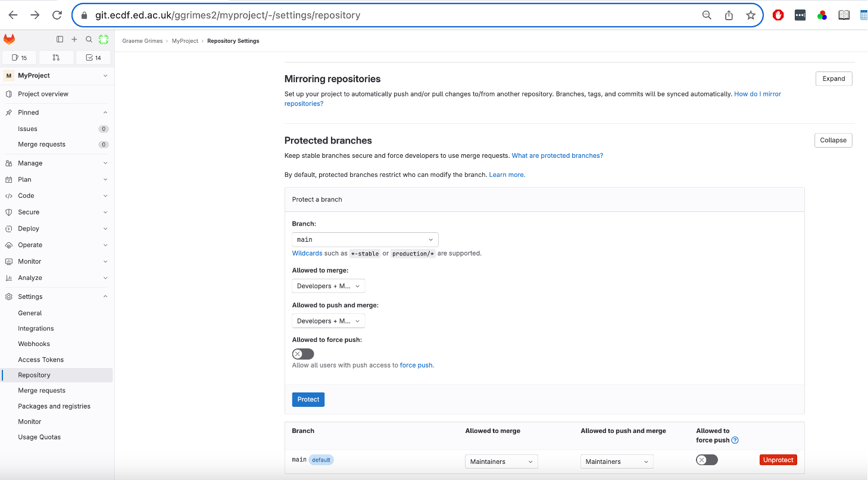Expand the Mirroring repositories section

point(833,79)
